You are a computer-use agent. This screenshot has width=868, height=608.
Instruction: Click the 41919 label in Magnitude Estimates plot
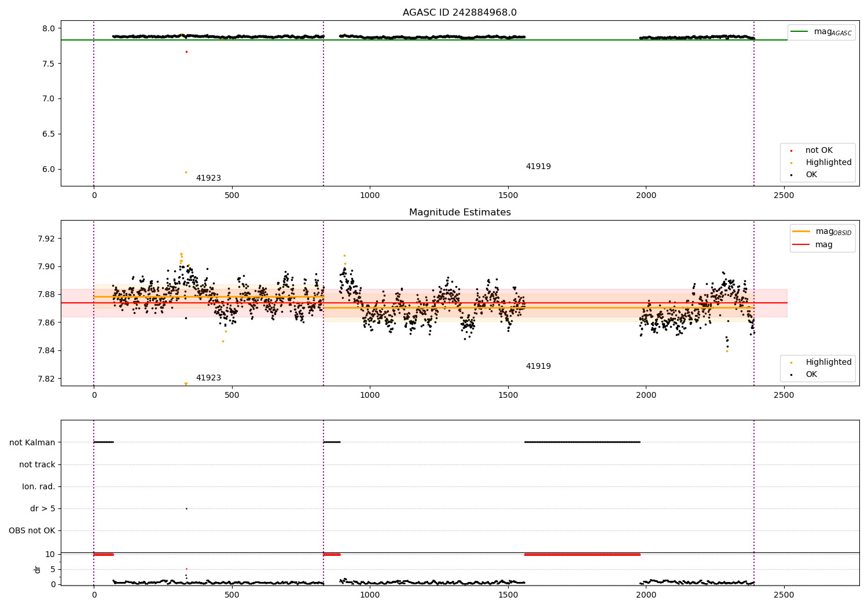coord(538,367)
